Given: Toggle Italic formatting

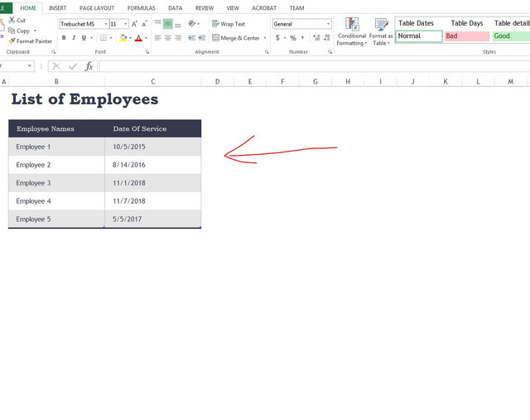Looking at the screenshot, I should 74,38.
